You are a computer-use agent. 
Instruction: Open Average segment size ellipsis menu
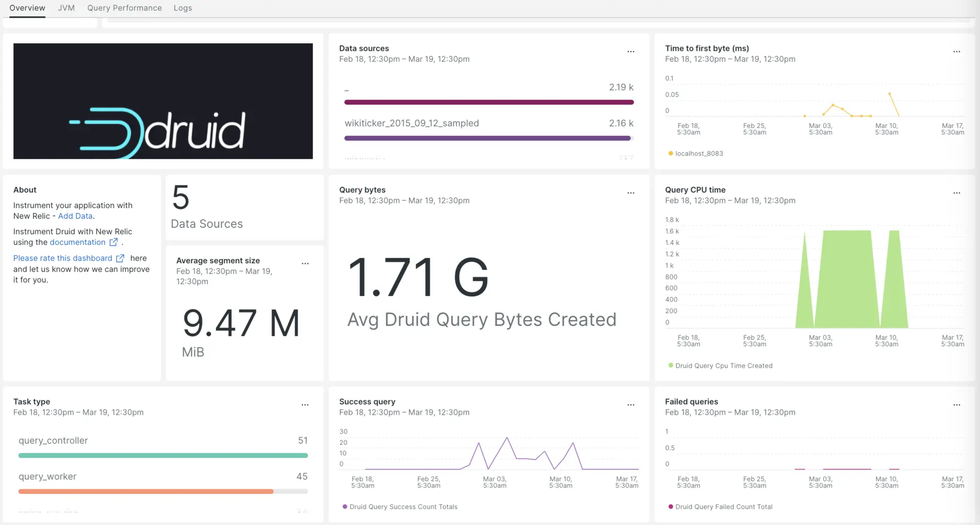tap(305, 264)
